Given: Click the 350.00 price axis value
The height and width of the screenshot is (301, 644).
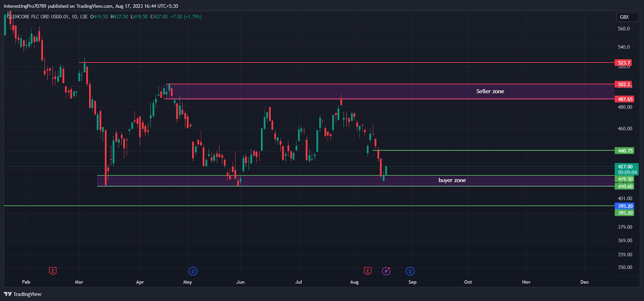Looking at the screenshot, I should tap(625, 267).
